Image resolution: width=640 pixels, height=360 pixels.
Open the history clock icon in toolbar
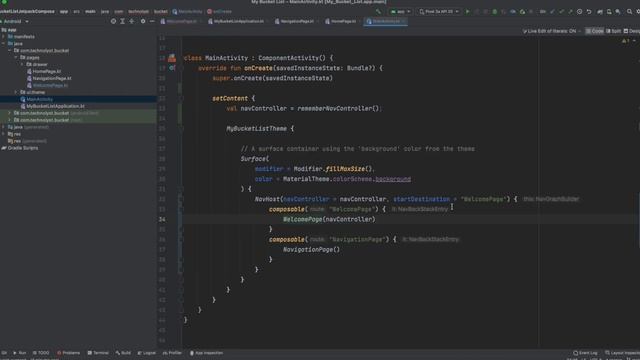(580, 11)
